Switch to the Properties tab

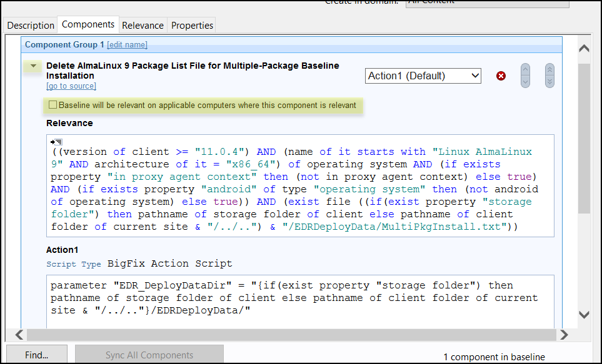(x=191, y=25)
